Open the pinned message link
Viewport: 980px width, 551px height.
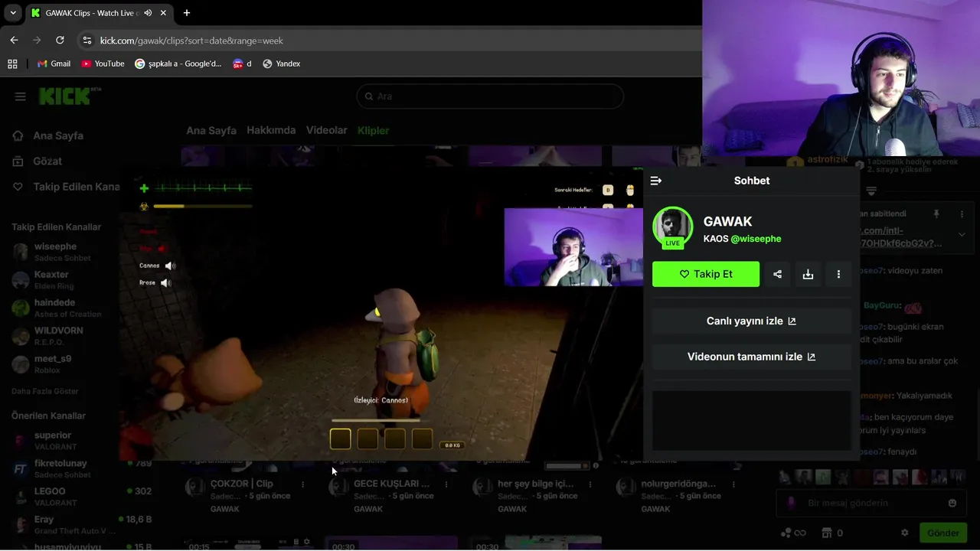(900, 237)
